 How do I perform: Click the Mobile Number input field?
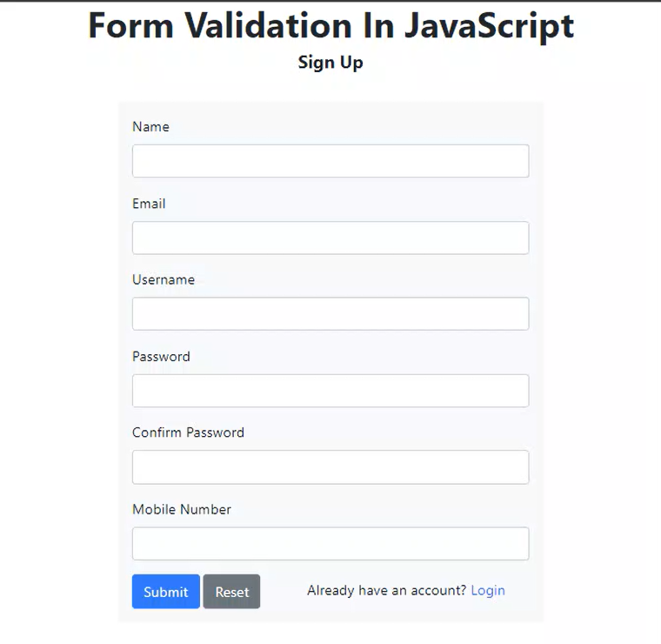(x=330, y=544)
